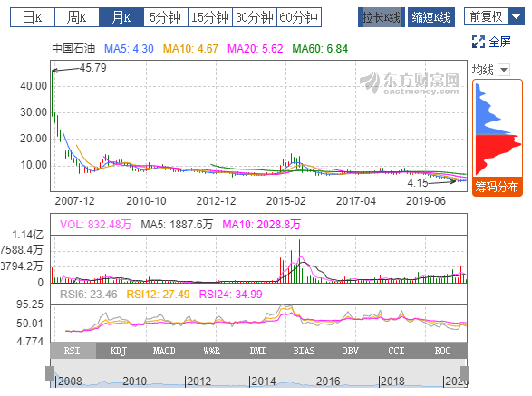532x396 pixels.
Task: Click the MA5: 4.30 legend text
Action: pyautogui.click(x=129, y=49)
